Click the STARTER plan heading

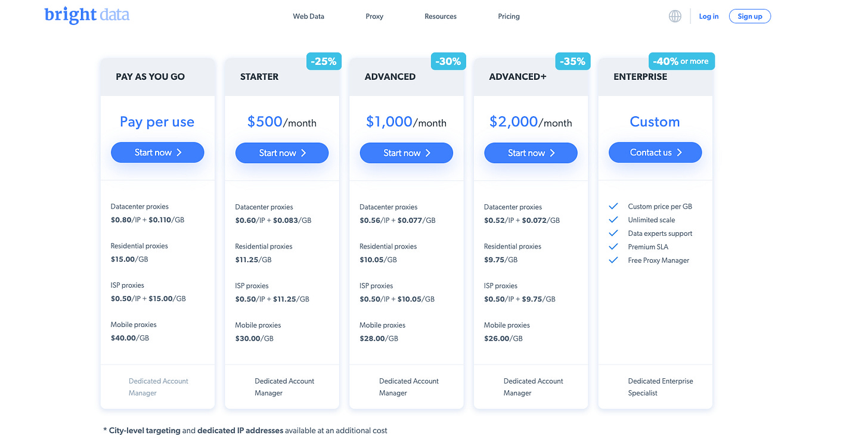pyautogui.click(x=259, y=77)
